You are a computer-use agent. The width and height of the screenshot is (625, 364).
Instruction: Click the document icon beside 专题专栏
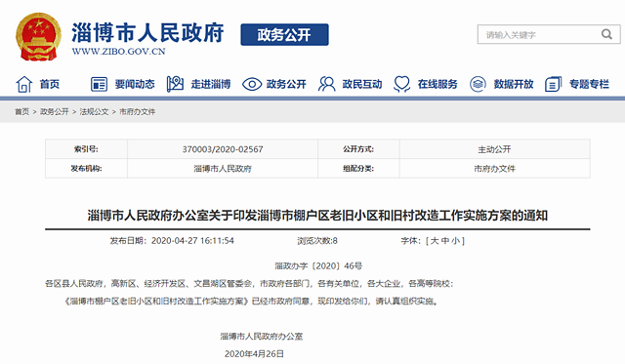(554, 84)
